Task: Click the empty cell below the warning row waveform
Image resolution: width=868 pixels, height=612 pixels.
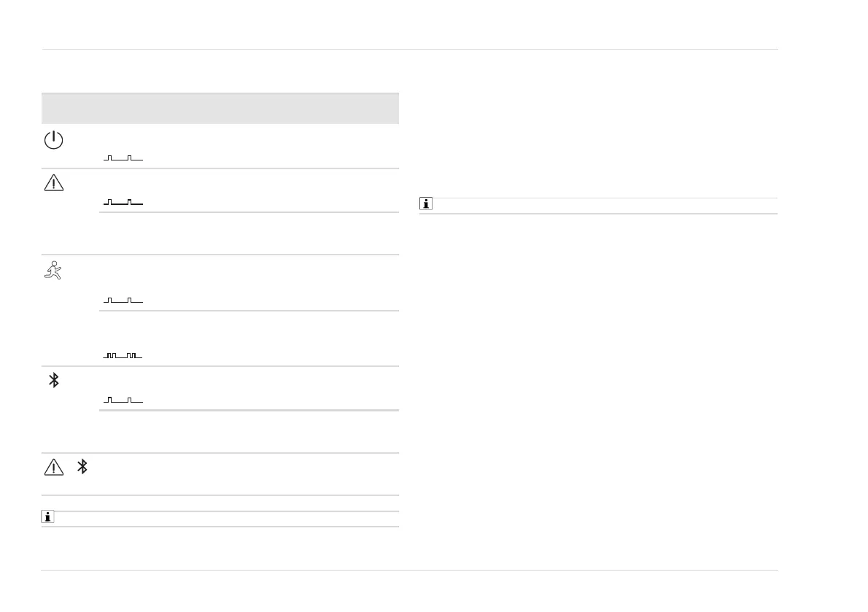Action: (248, 233)
